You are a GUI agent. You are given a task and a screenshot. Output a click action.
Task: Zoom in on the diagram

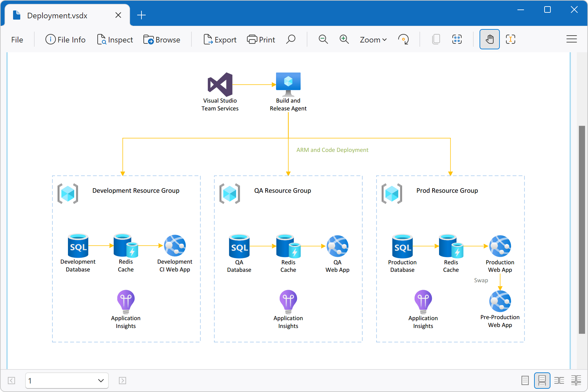click(x=344, y=39)
